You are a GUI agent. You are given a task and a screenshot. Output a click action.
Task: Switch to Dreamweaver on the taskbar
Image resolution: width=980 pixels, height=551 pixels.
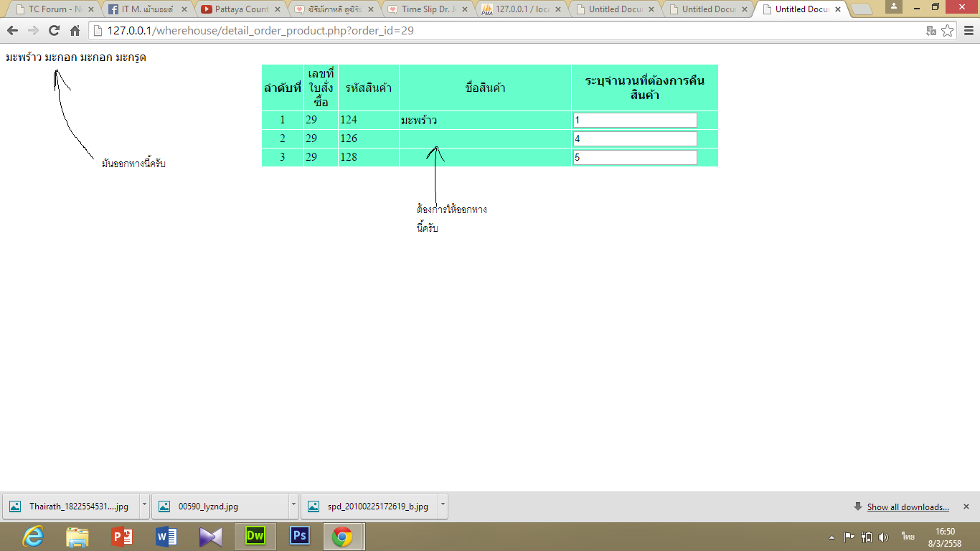pyautogui.click(x=255, y=536)
